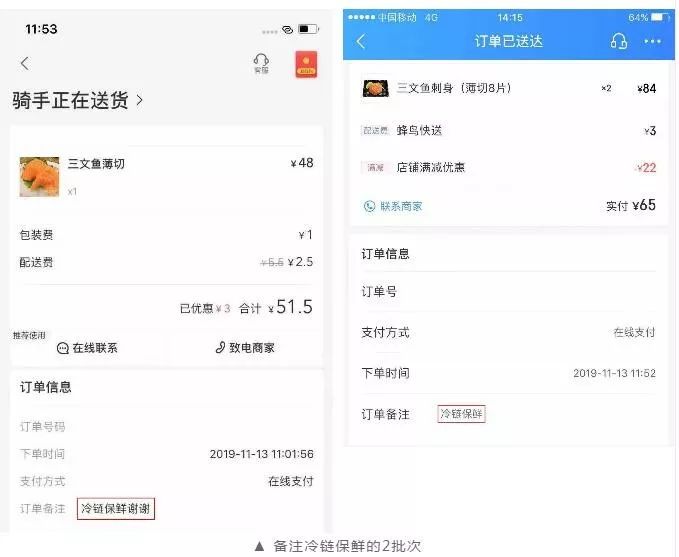Image resolution: width=679 pixels, height=557 pixels.
Task: Tap the 订单号 row on right screen
Action: [508, 291]
